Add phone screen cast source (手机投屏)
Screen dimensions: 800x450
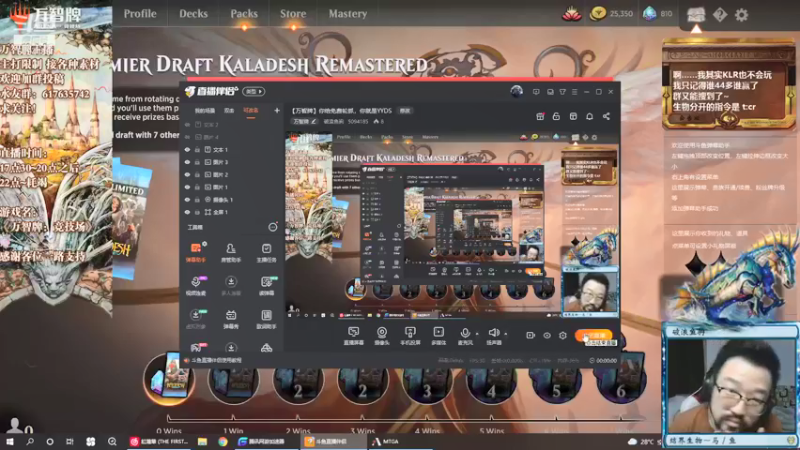tap(410, 336)
